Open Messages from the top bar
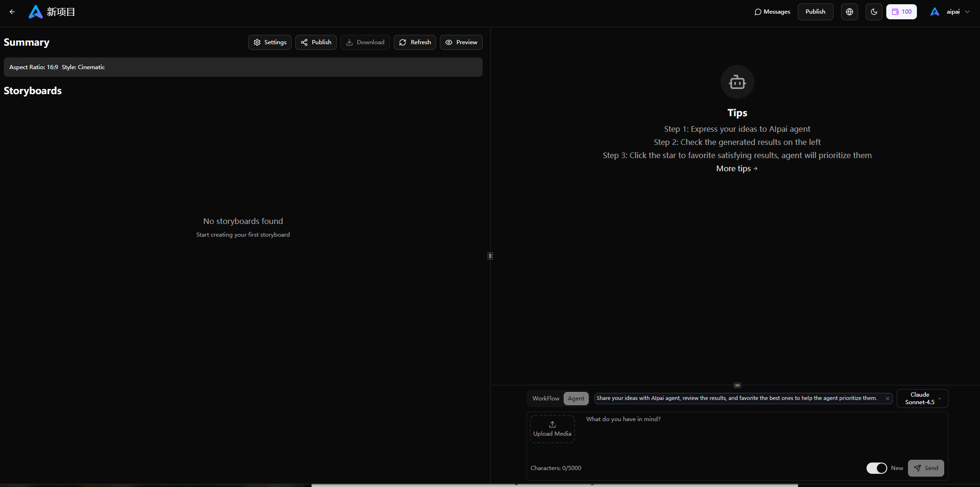The width and height of the screenshot is (980, 487). [772, 12]
